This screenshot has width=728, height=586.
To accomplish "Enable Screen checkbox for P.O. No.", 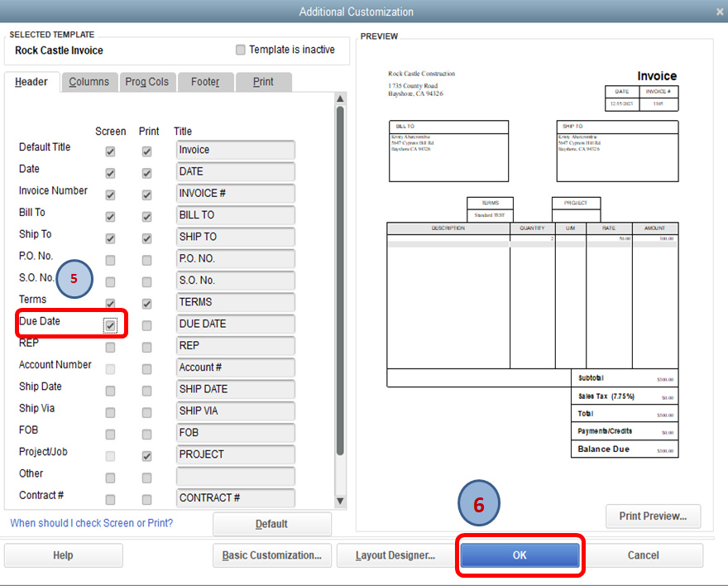I will [x=110, y=260].
